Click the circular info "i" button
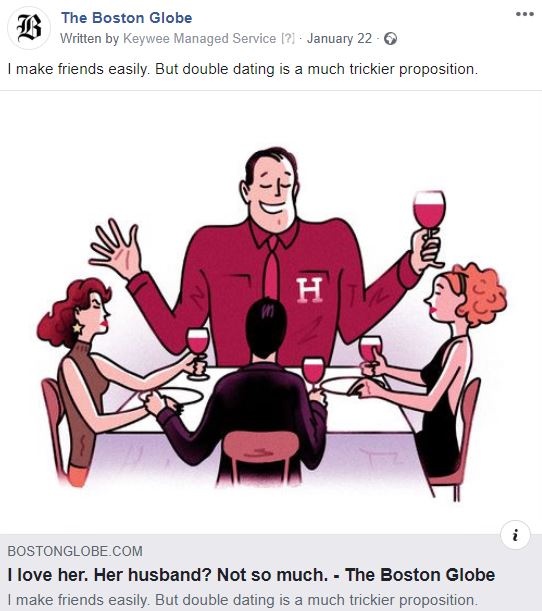This screenshot has width=542, height=611. click(516, 535)
